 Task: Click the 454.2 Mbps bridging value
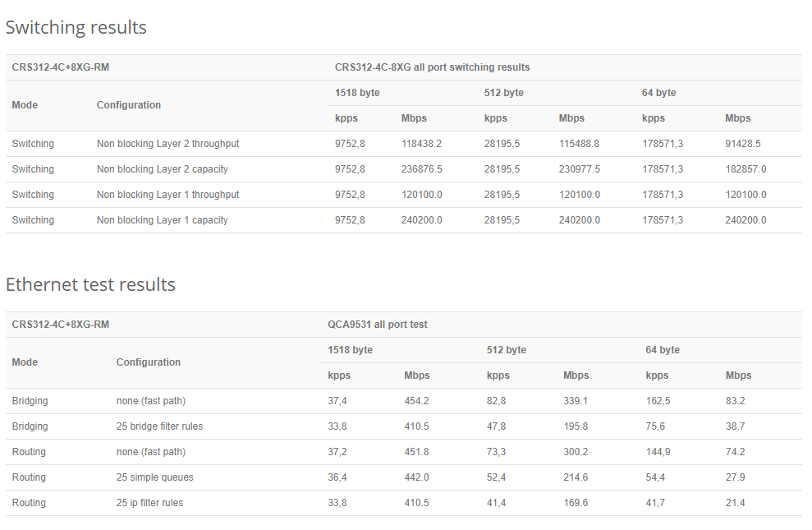pyautogui.click(x=416, y=401)
